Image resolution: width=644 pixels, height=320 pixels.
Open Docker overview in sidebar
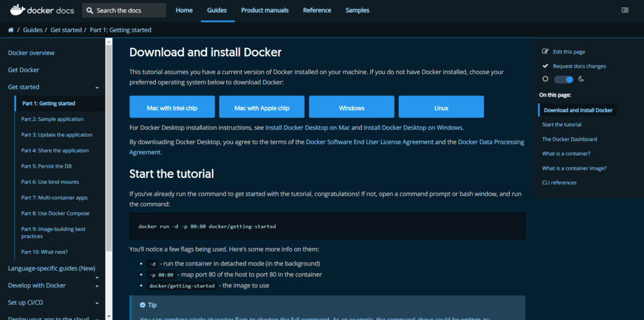tap(31, 53)
